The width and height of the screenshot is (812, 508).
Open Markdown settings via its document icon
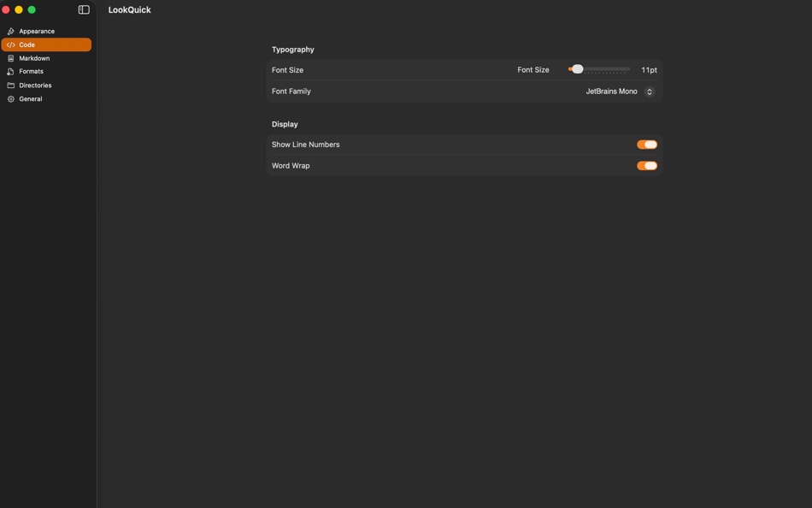tap(10, 57)
